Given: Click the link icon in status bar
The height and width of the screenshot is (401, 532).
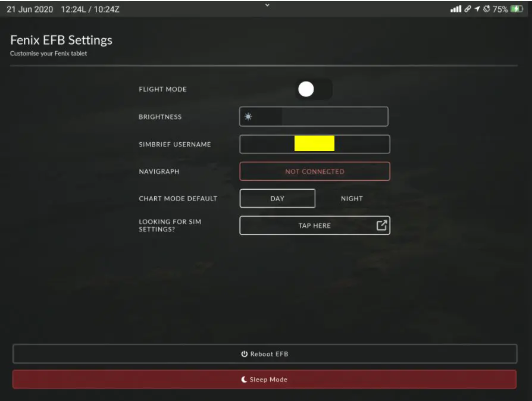Looking at the screenshot, I should pyautogui.click(x=468, y=9).
